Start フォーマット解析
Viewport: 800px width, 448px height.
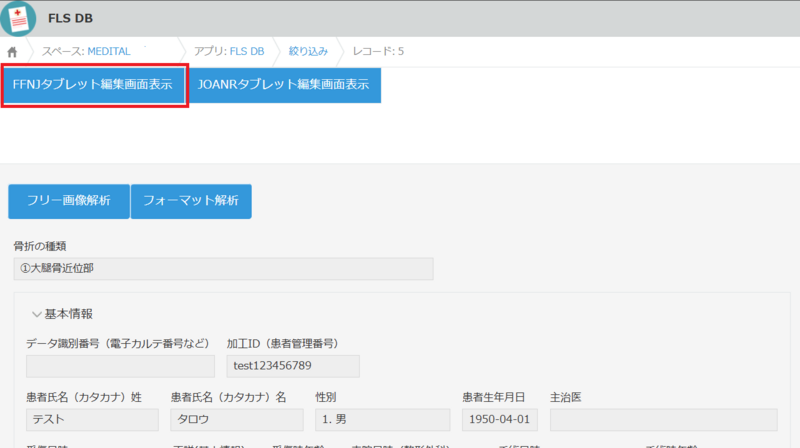pos(191,201)
